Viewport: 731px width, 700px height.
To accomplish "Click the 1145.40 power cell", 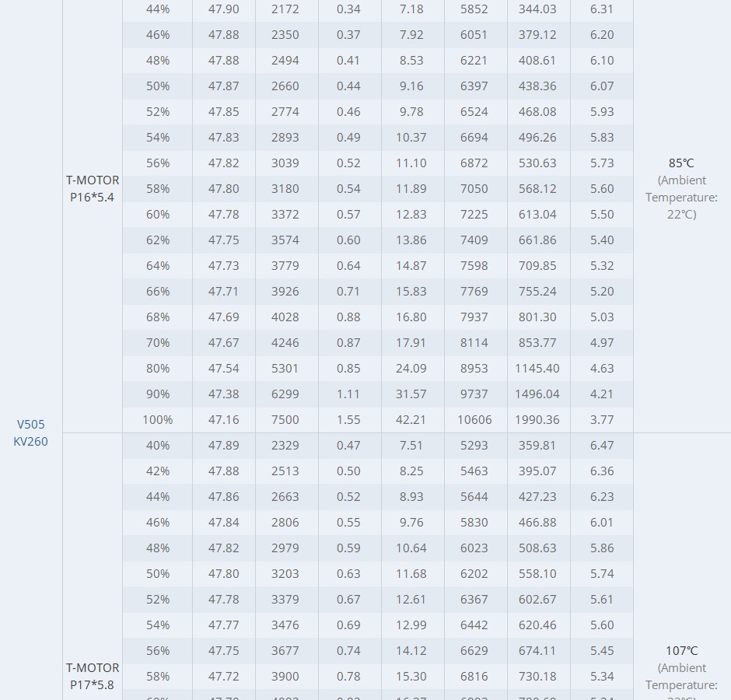I will point(537,369).
